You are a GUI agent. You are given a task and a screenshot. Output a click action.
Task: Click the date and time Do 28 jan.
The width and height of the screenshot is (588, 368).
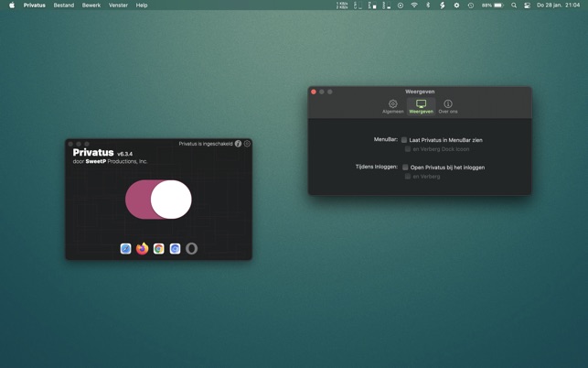(559, 5)
